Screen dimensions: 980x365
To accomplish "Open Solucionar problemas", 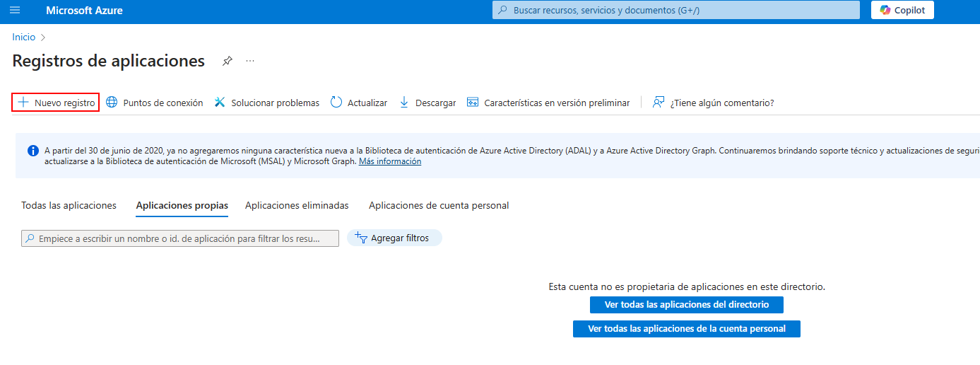I will tap(266, 103).
